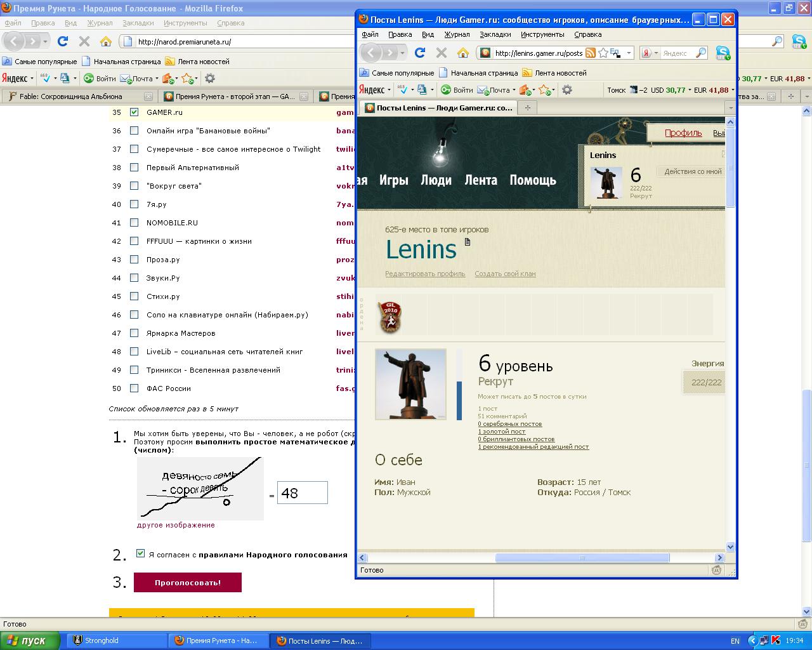This screenshot has height=650, width=812.
Task: Click stop icon in the back Firefox window
Action: [84, 41]
